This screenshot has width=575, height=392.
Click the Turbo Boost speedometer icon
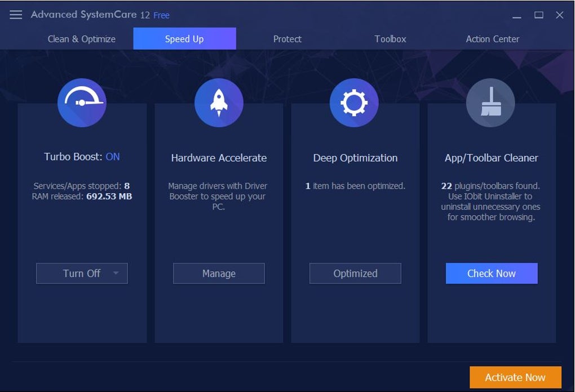[82, 102]
